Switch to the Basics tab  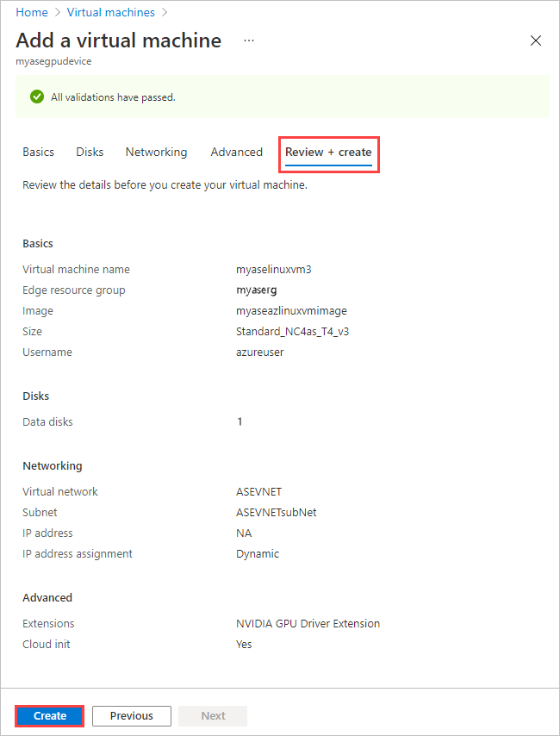click(38, 152)
